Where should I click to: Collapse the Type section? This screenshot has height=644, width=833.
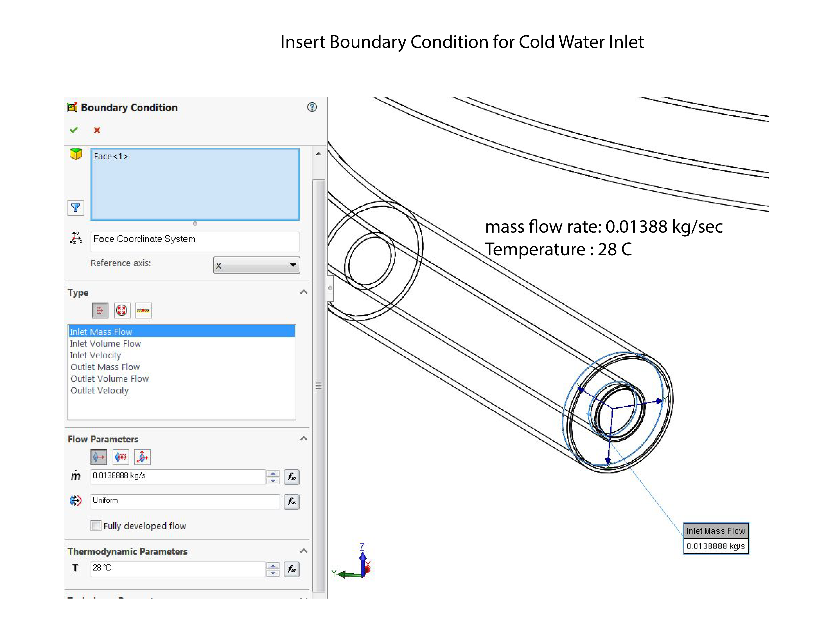coord(304,292)
